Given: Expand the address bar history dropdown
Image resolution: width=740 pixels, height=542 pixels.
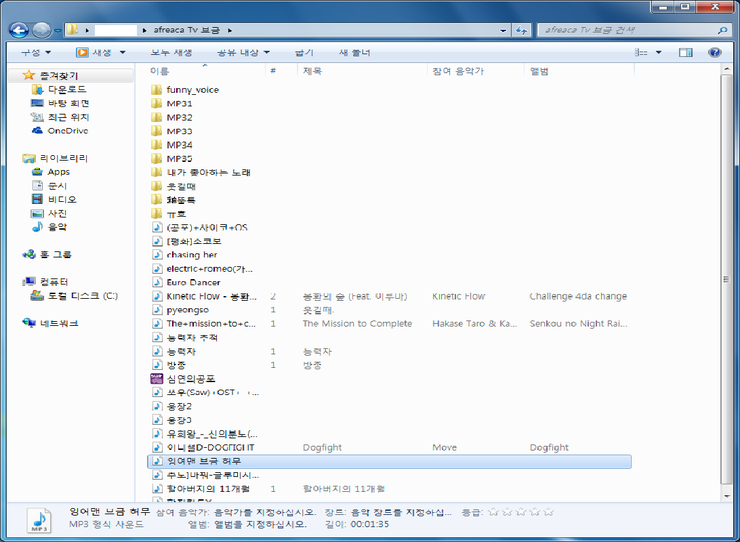Looking at the screenshot, I should coord(504,30).
